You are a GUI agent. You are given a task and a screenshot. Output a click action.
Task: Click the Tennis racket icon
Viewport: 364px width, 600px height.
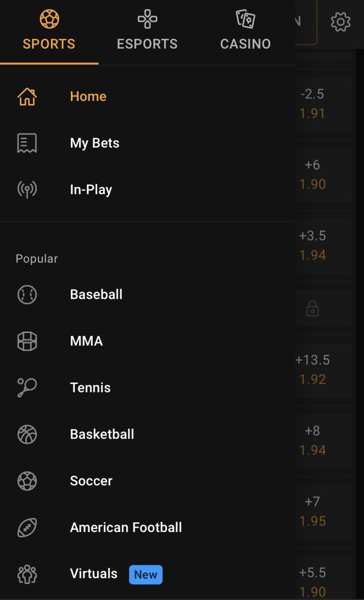(x=27, y=388)
